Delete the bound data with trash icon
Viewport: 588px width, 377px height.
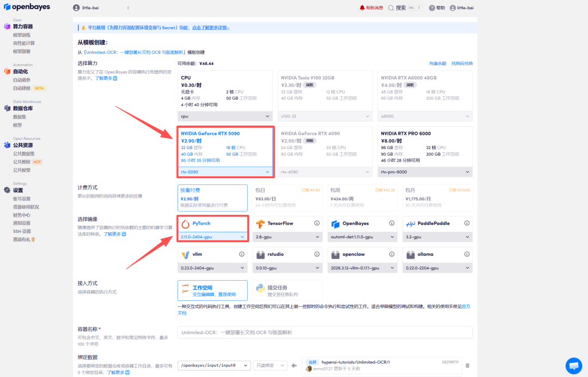tap(467, 366)
